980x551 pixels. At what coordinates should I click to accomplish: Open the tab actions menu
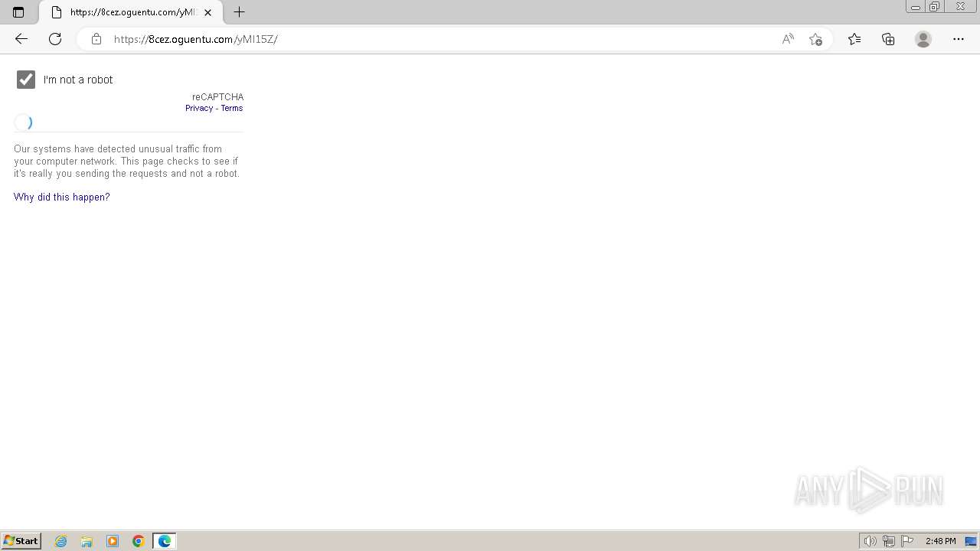(18, 12)
